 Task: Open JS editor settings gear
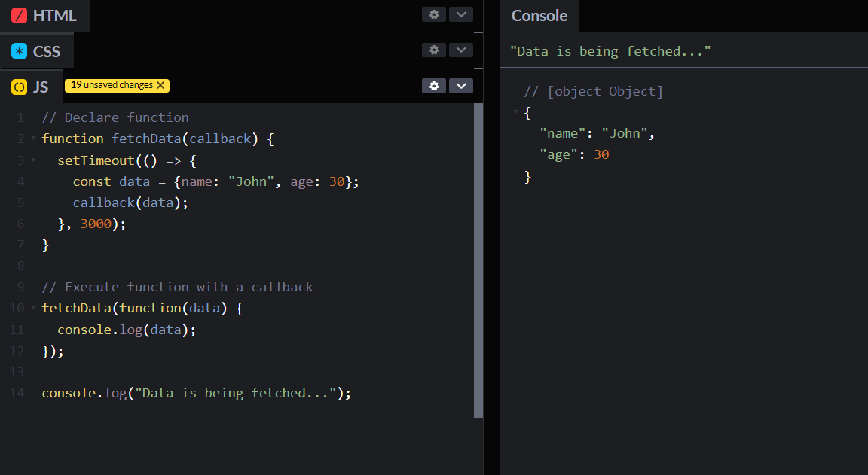click(x=433, y=86)
